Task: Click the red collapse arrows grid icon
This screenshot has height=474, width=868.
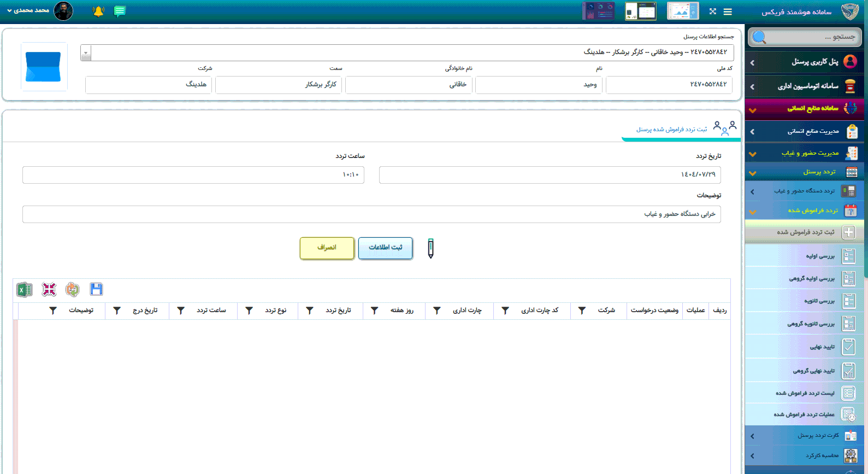Action: (49, 289)
